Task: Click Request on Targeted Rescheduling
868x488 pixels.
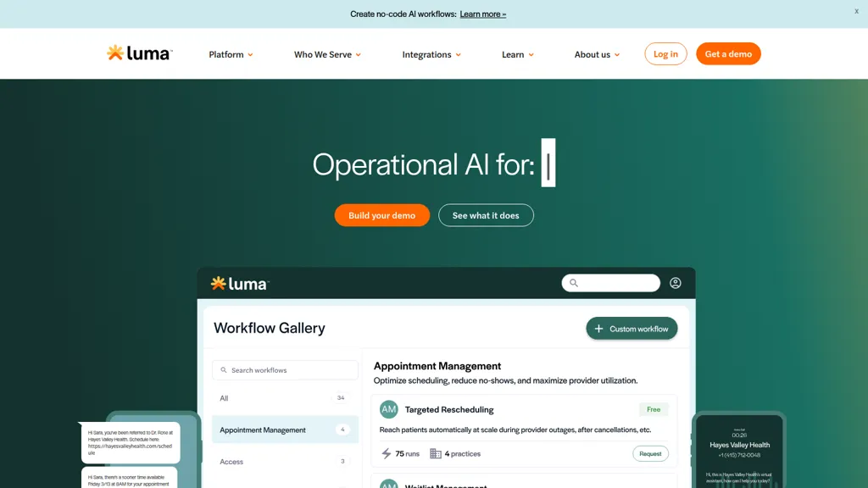Action: (x=650, y=454)
